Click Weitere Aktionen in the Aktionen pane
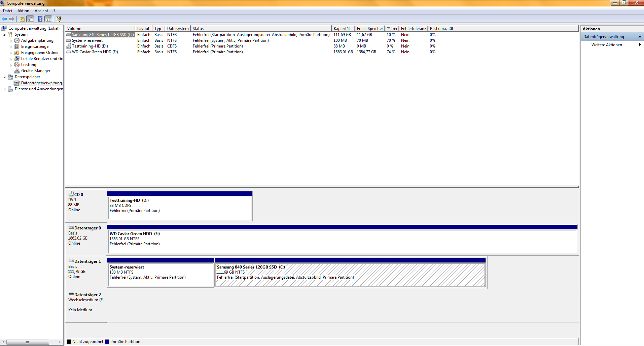 click(607, 45)
